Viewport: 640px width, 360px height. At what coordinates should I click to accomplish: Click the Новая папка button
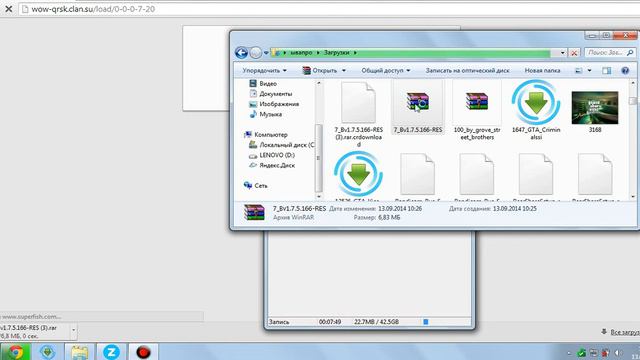tap(542, 71)
